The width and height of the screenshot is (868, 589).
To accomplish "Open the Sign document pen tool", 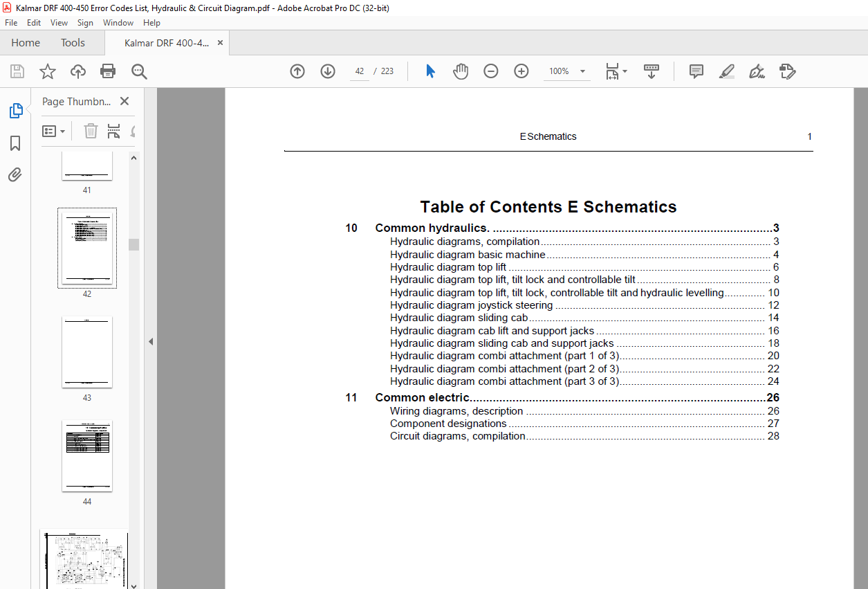I will tap(757, 71).
